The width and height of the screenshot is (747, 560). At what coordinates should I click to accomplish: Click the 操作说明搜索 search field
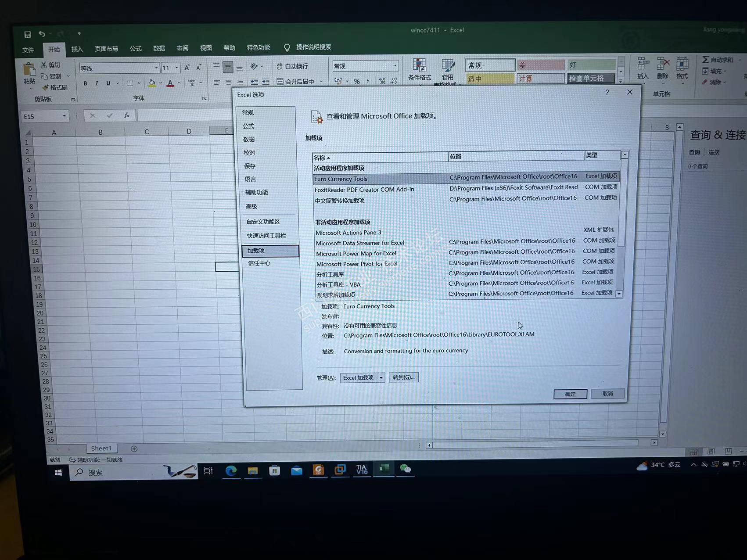313,47
